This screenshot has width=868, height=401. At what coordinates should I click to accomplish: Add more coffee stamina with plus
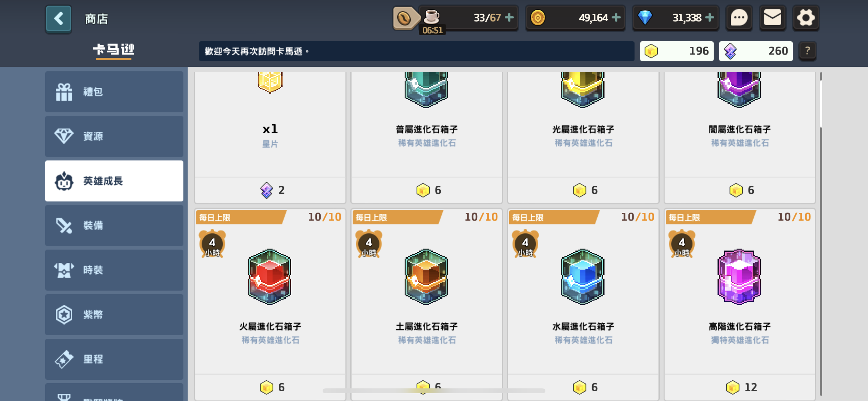pyautogui.click(x=509, y=17)
